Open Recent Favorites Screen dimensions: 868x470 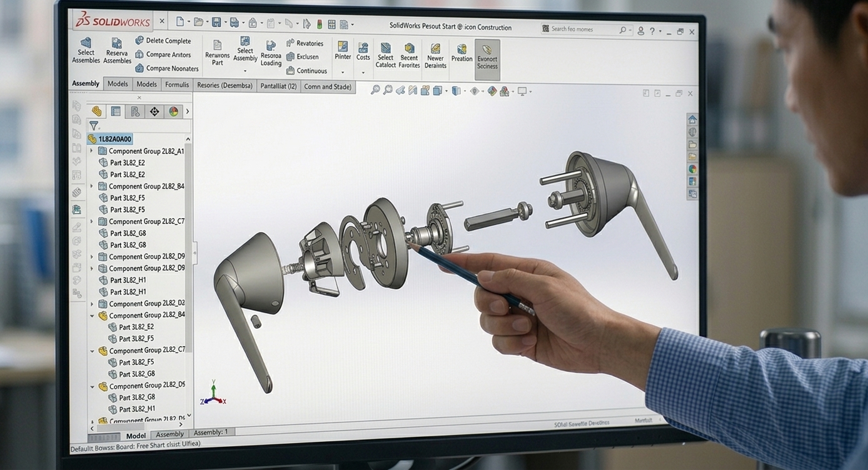(409, 55)
